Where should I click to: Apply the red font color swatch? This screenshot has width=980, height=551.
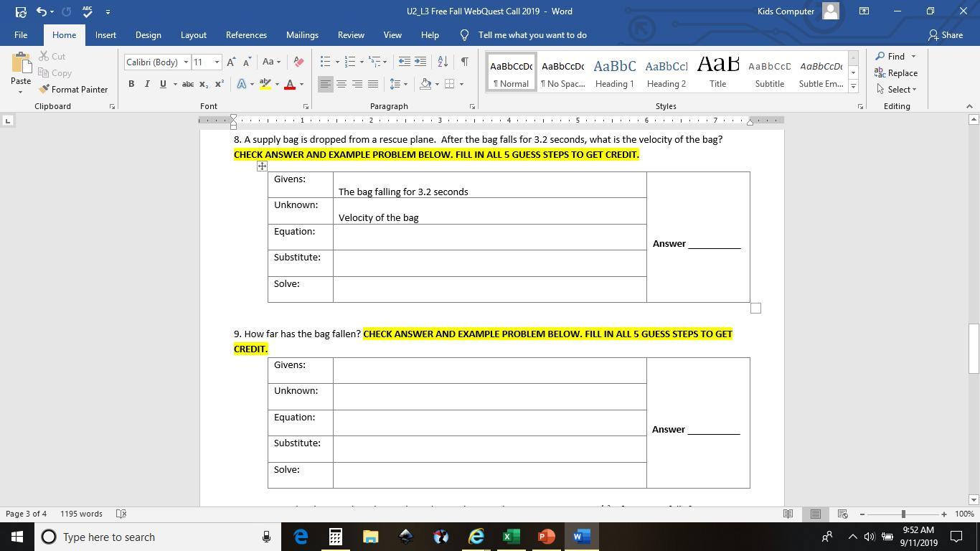point(290,85)
